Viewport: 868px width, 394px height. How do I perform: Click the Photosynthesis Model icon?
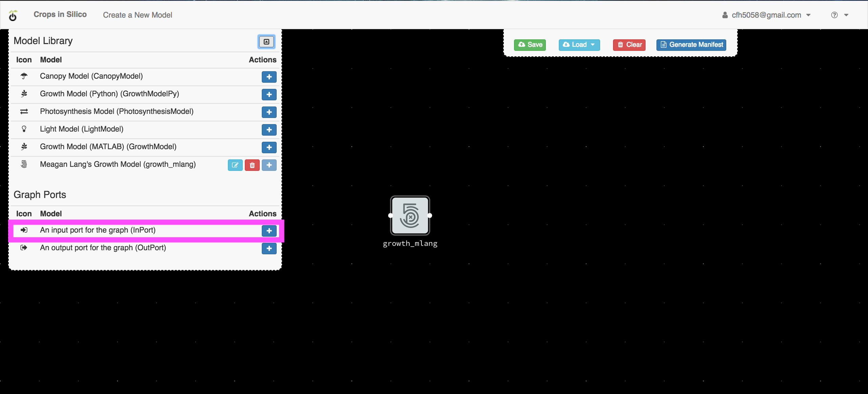[x=24, y=111]
